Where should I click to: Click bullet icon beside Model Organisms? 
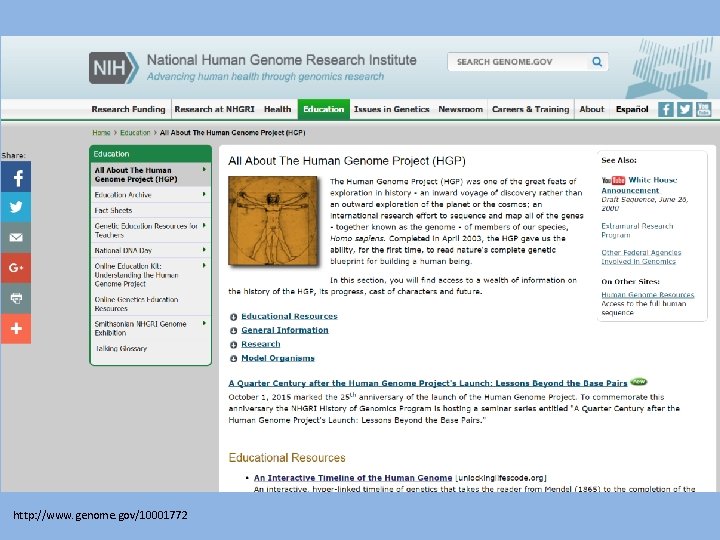pyautogui.click(x=233, y=359)
